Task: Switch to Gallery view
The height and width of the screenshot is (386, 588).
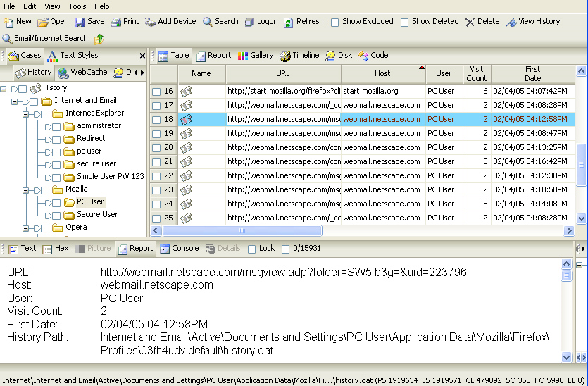Action: pos(243,56)
